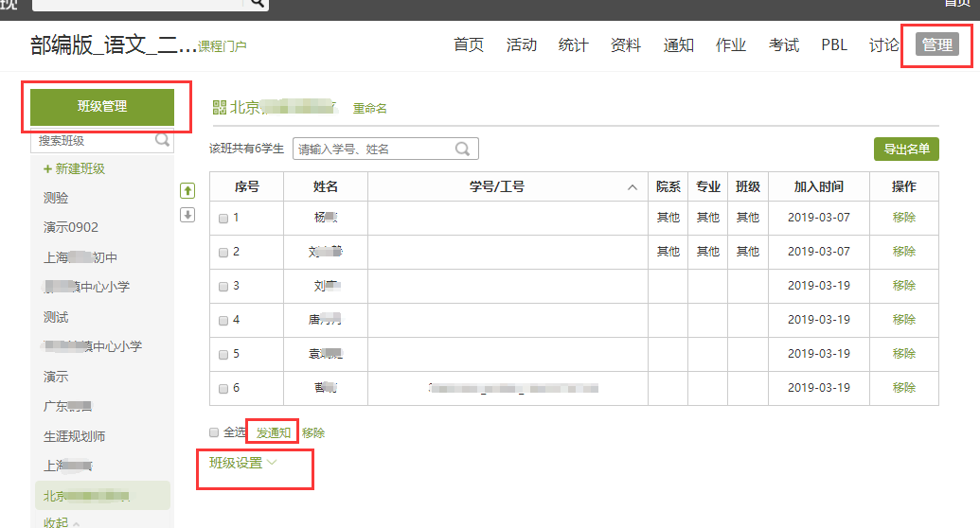Select the 测试 class in sidebar
The image size is (980, 528).
click(x=56, y=317)
